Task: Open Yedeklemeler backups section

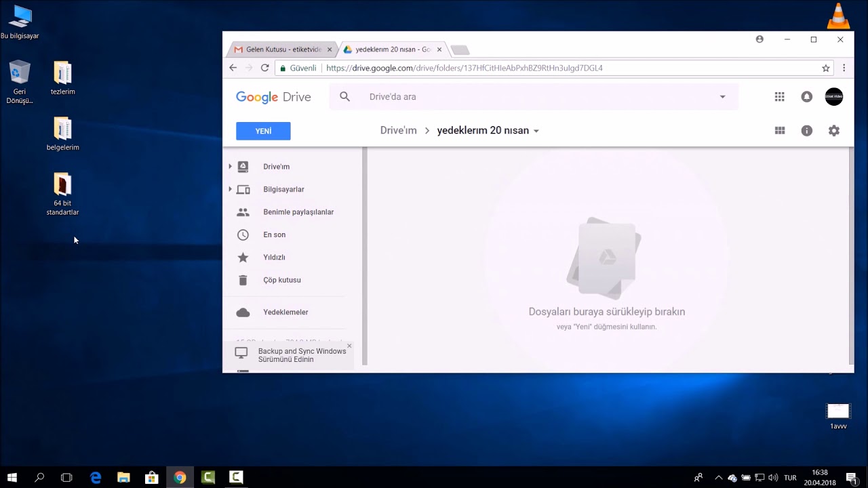Action: coord(285,312)
